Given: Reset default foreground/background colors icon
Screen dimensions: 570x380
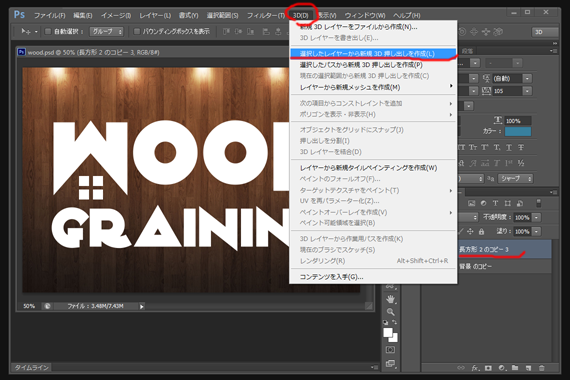Looking at the screenshot, I should (x=386, y=322).
